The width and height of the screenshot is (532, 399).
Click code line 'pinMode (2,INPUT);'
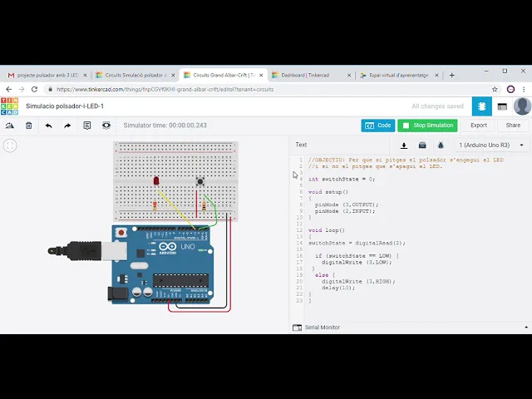click(x=345, y=211)
